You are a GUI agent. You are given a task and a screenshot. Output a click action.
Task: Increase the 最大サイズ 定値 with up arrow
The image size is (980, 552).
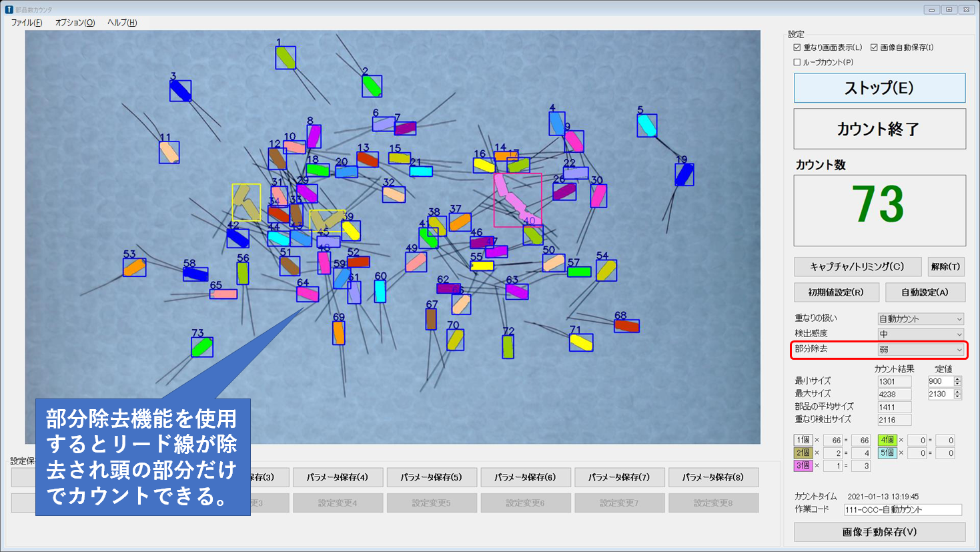[x=957, y=392]
